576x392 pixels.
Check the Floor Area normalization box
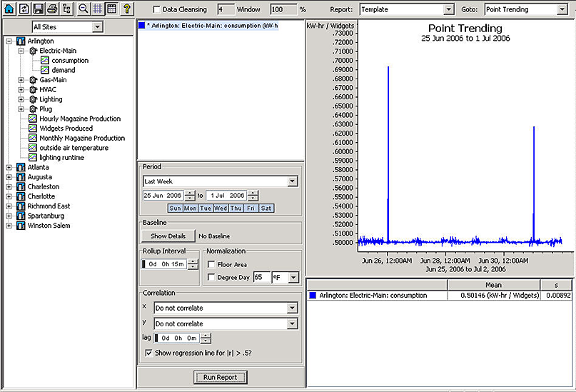click(211, 264)
